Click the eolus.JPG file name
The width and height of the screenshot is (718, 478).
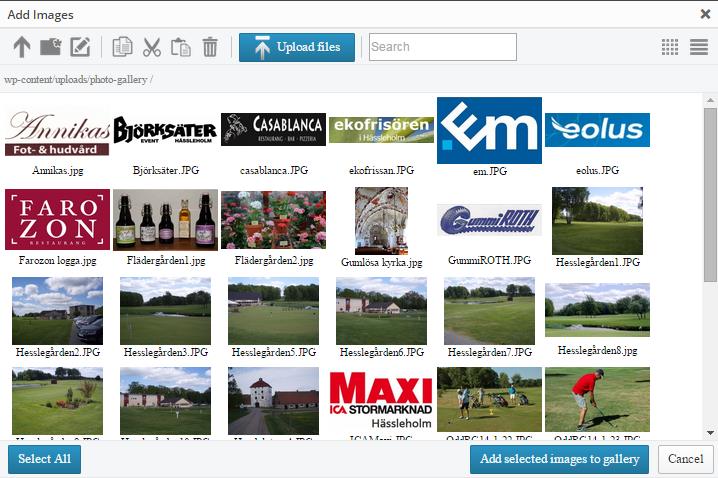click(598, 171)
